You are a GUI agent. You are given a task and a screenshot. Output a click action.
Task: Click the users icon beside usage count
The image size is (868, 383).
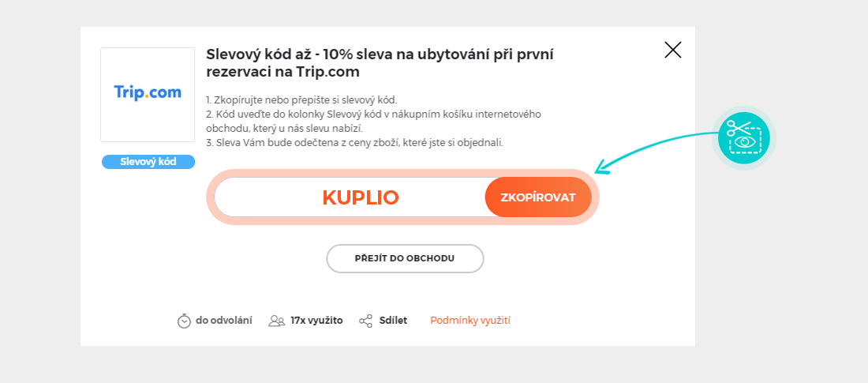276,321
